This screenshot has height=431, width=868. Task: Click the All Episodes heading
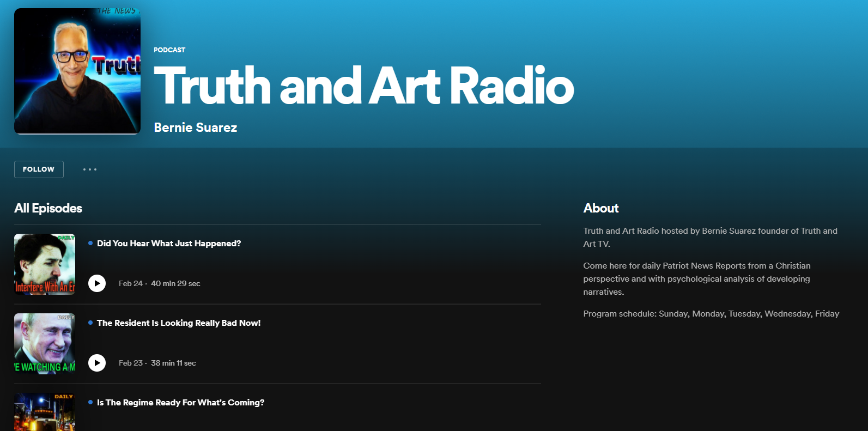[x=48, y=208]
